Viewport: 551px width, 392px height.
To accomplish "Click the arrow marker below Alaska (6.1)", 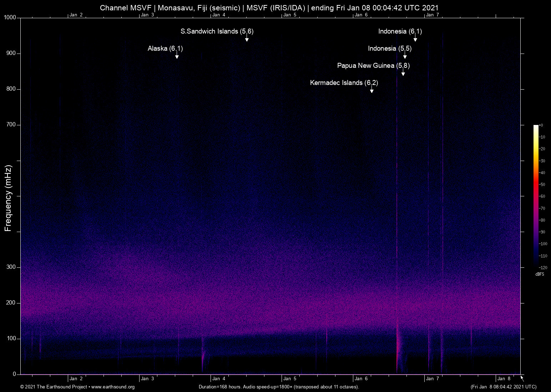I will tap(177, 55).
